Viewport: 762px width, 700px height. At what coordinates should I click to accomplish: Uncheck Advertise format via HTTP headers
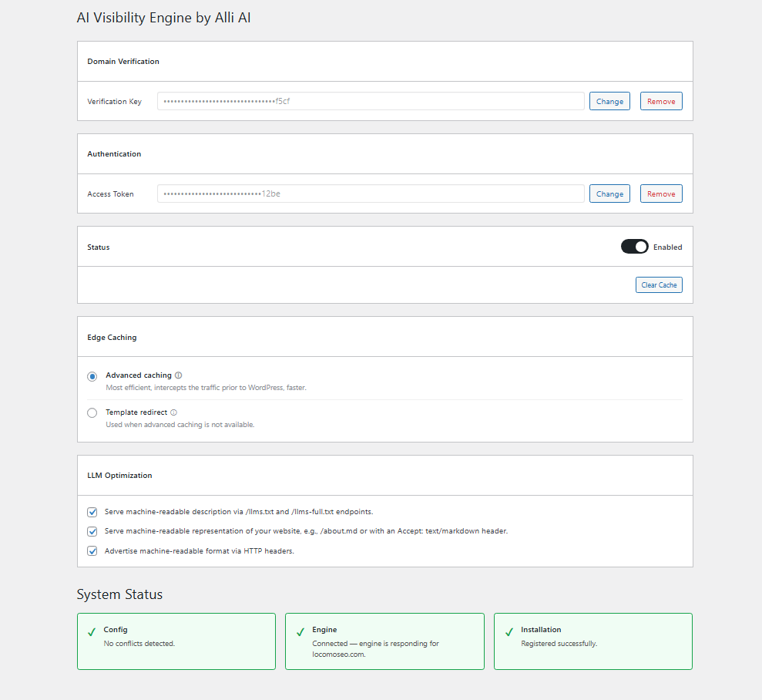point(92,551)
